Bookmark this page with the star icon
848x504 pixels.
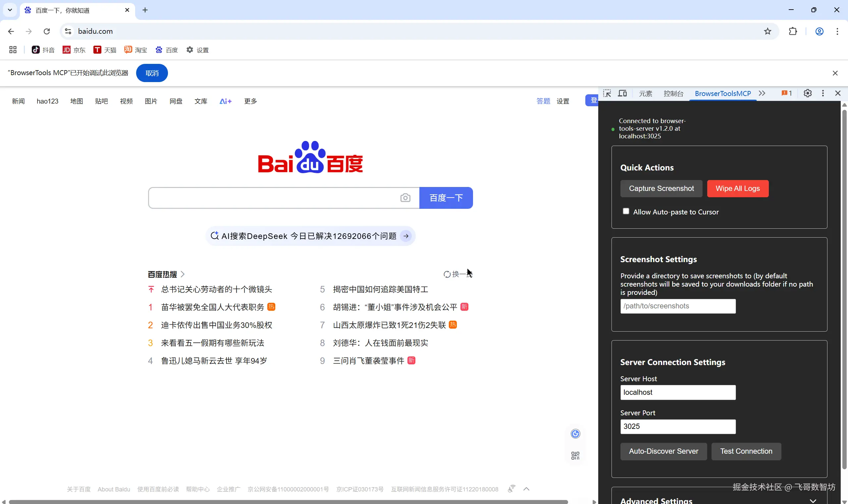coord(768,31)
